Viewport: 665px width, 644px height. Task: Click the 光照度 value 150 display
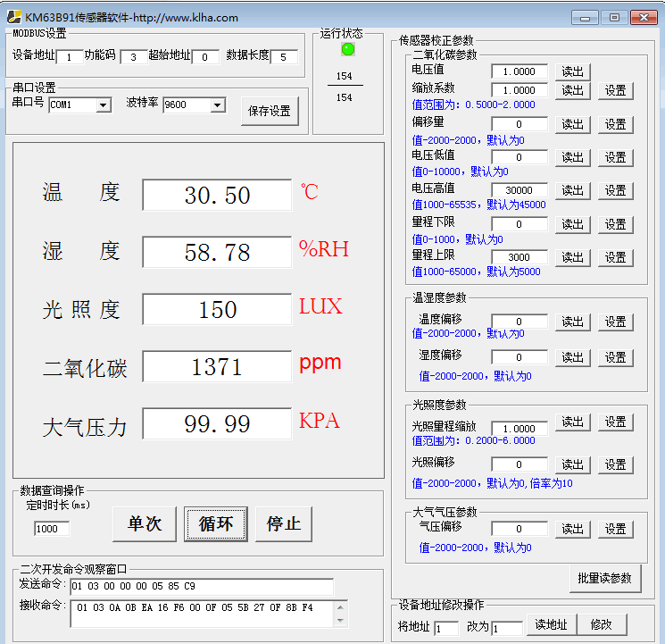coord(217,309)
